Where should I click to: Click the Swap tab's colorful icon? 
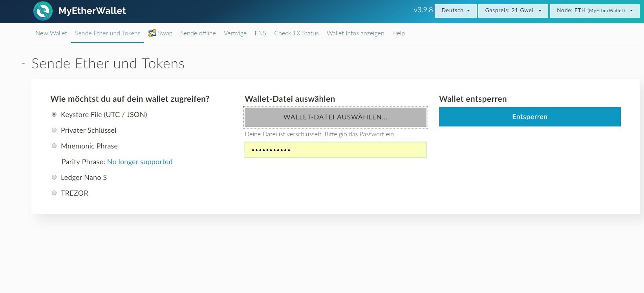(x=152, y=33)
